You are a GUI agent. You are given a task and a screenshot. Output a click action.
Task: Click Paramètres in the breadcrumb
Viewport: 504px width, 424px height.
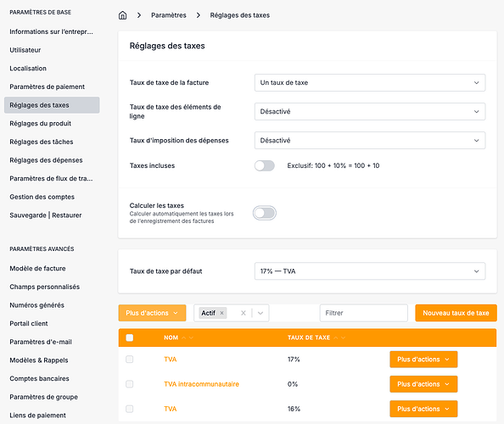pyautogui.click(x=169, y=15)
